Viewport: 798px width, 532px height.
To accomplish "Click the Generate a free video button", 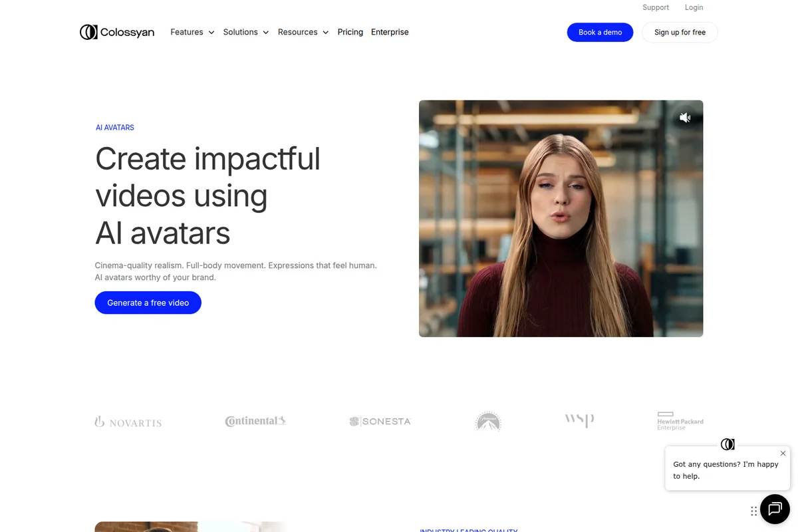I will [148, 303].
